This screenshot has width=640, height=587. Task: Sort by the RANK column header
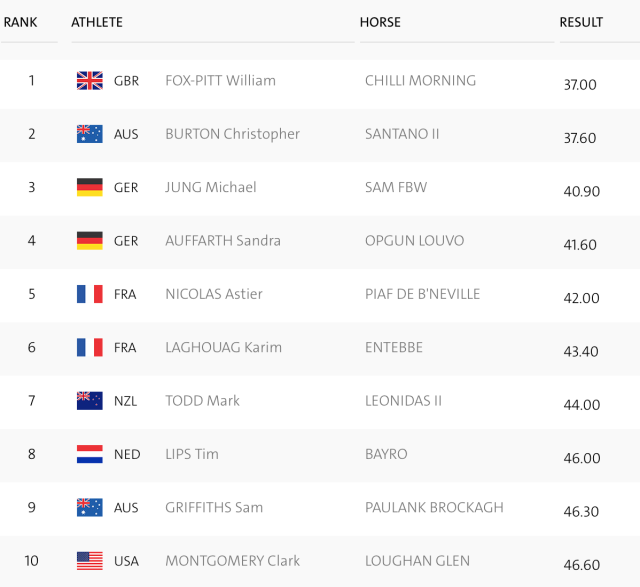tap(20, 22)
